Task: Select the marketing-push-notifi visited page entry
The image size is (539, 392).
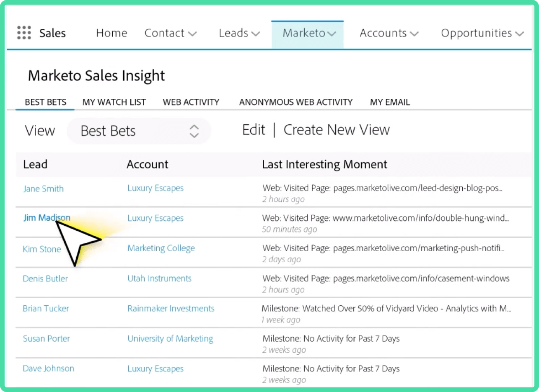Action: [384, 248]
